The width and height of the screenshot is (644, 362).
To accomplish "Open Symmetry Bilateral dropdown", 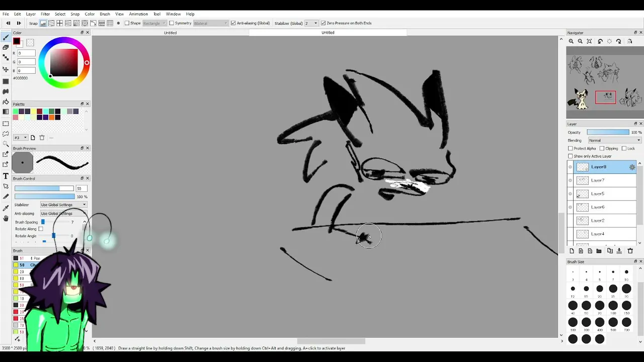I will (210, 23).
